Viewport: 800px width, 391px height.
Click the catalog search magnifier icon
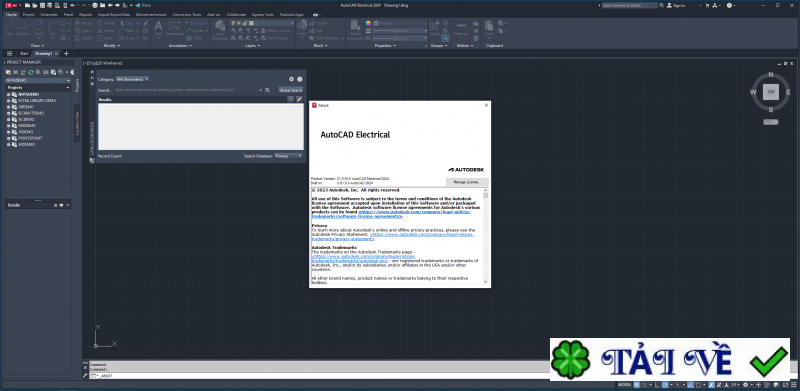267,90
